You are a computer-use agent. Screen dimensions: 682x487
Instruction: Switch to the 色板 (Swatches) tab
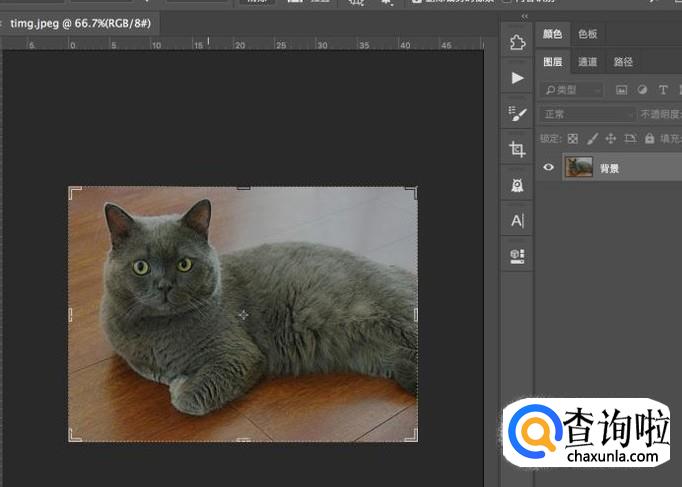(587, 34)
